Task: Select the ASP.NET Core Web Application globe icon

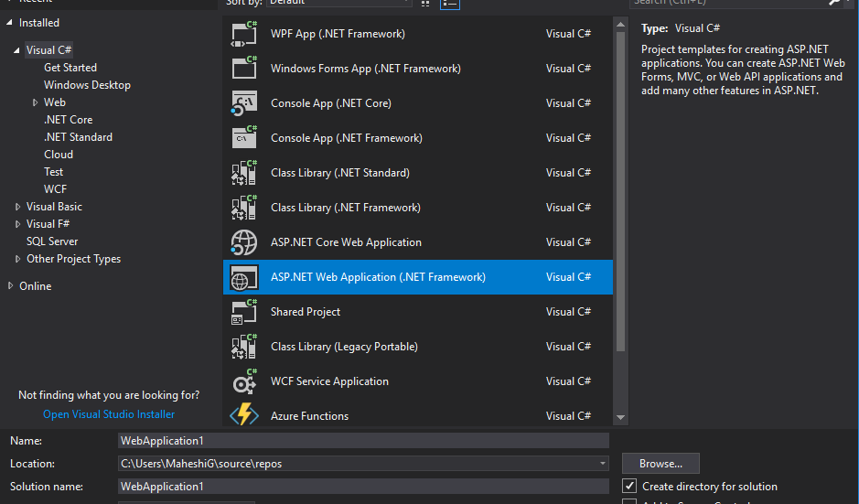Action: 244,242
